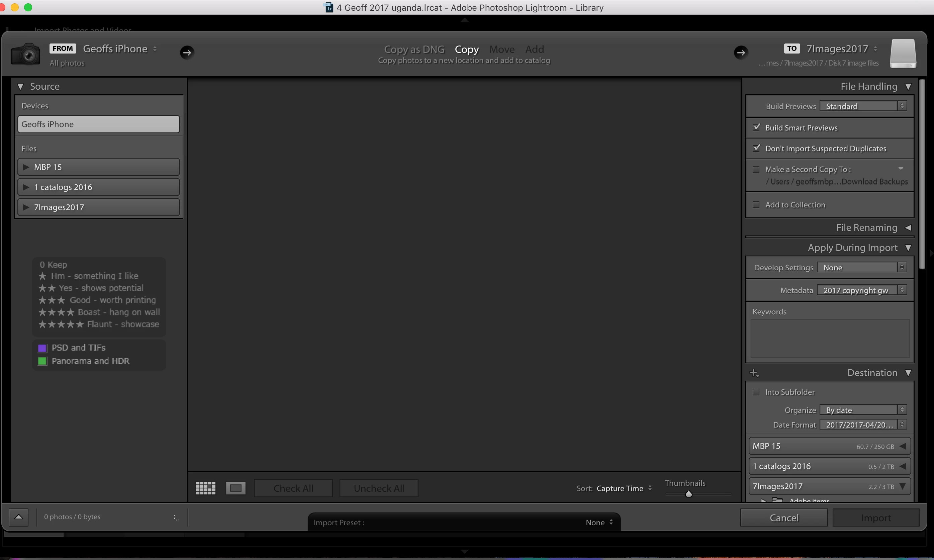This screenshot has height=560, width=934.
Task: Click the camera source icon
Action: coord(26,54)
